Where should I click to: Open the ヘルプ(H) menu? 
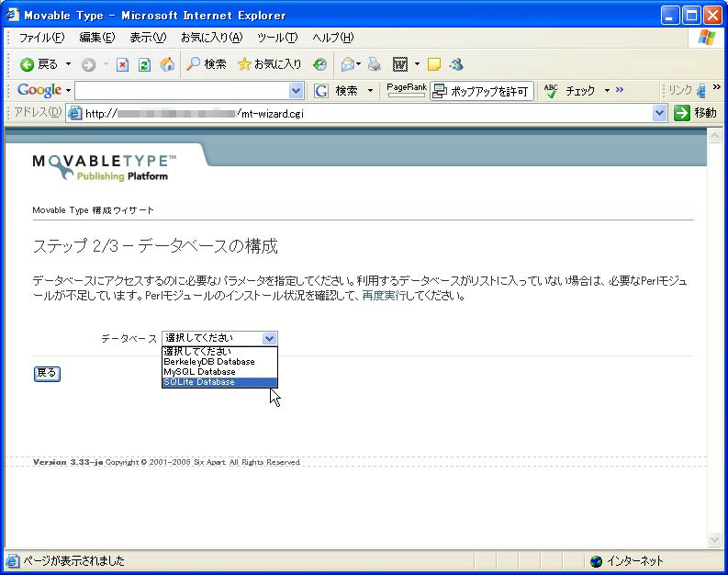pos(333,38)
